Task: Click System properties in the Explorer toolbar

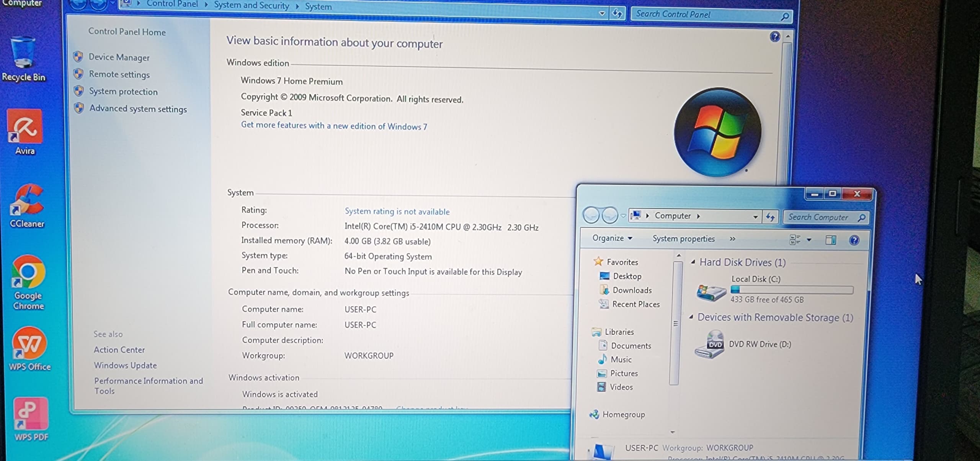Action: coord(683,239)
